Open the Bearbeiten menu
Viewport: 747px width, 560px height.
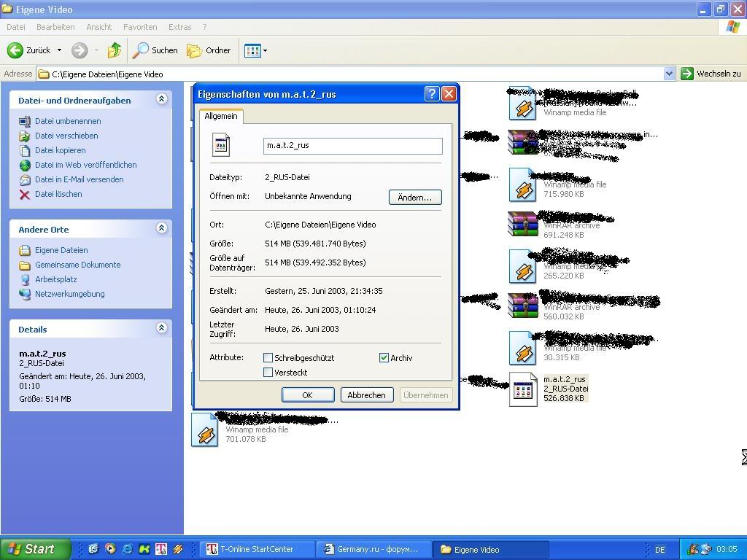pyautogui.click(x=55, y=27)
